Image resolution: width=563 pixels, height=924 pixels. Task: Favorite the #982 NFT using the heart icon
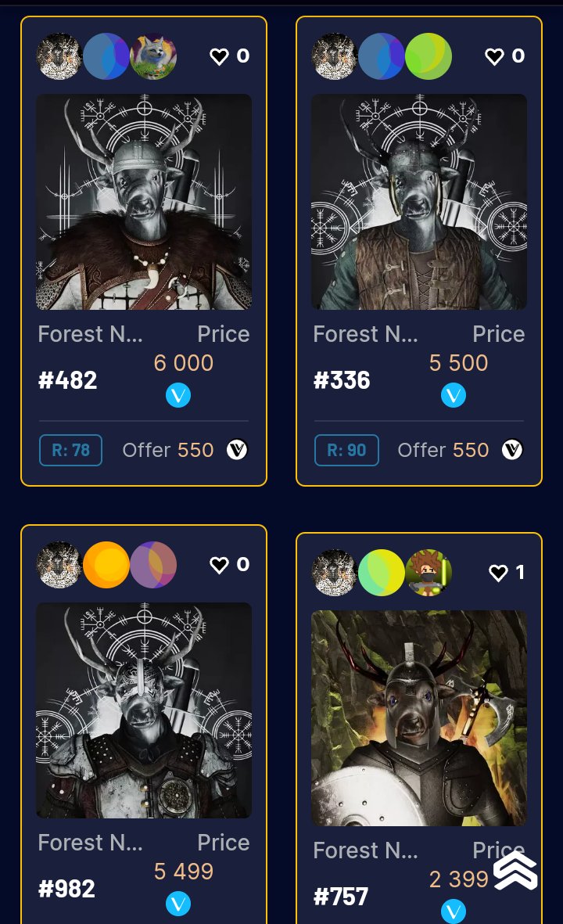coord(219,565)
